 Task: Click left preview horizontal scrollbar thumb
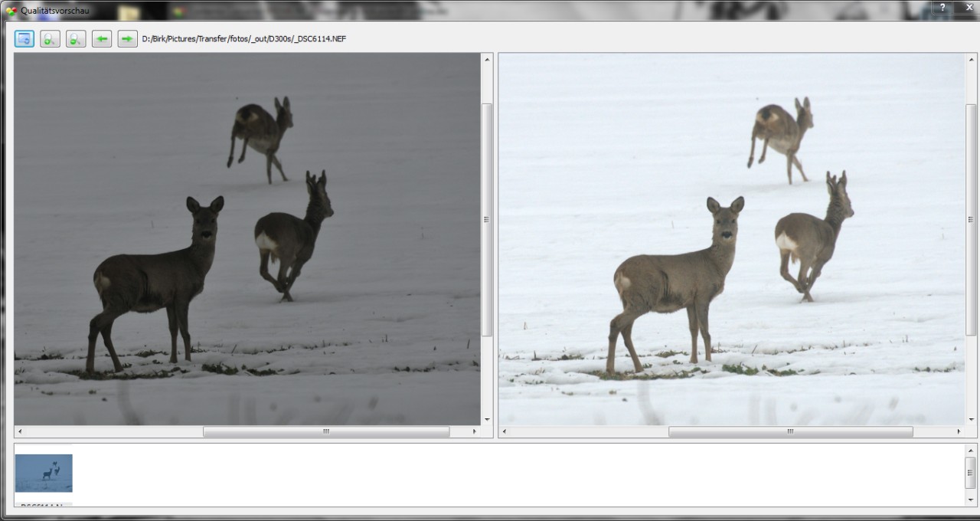[x=326, y=432]
